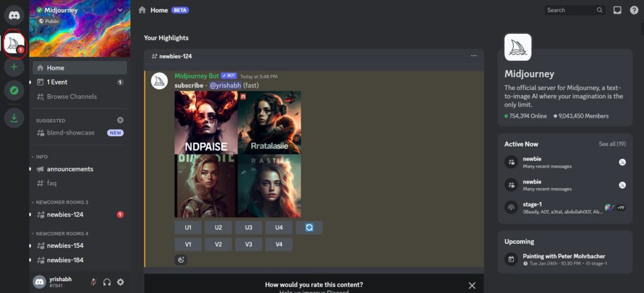Open the Midjourney server dropdown menu
This screenshot has width=644, height=293.
pos(120,10)
